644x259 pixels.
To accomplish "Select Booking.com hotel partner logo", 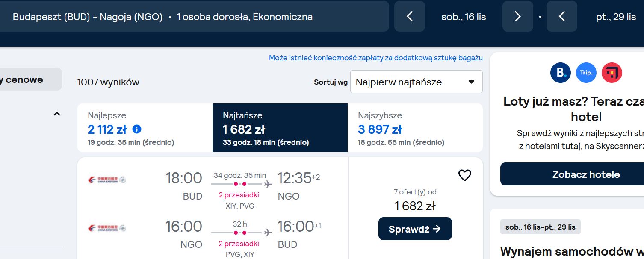I will [561, 73].
